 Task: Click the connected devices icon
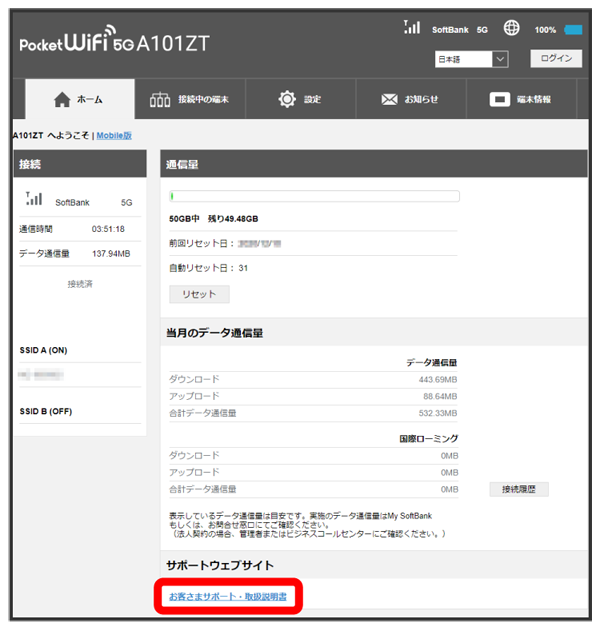160,99
